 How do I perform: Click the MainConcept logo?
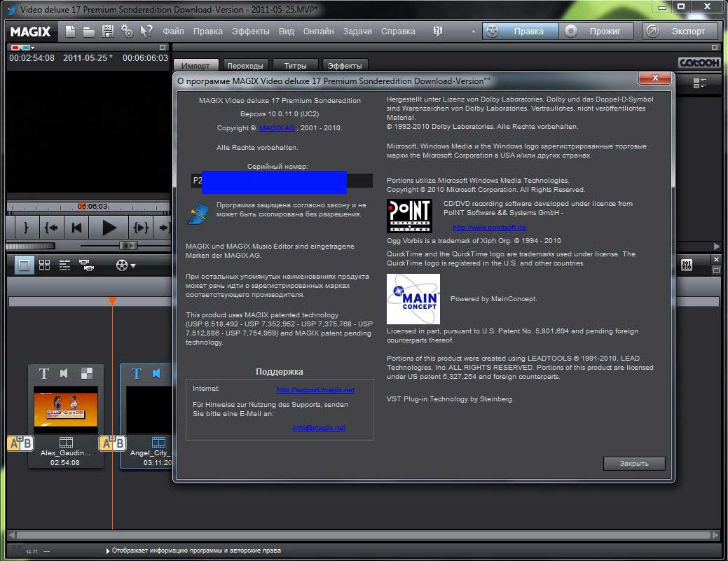(413, 299)
